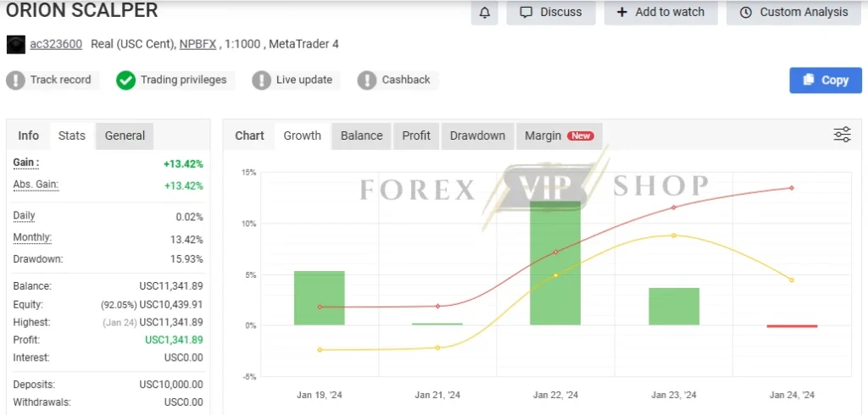Open the Discuss button
Image resolution: width=868 pixels, height=415 pixels.
(551, 12)
